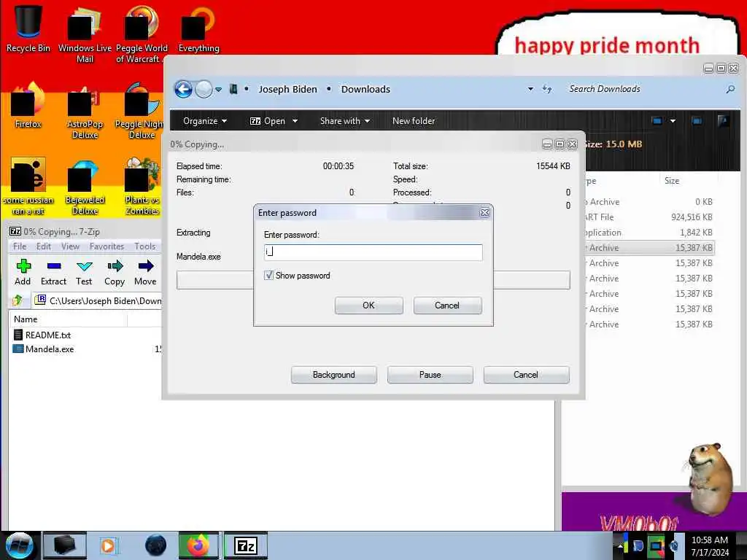Open the Share with dropdown
The height and width of the screenshot is (560, 747).
[345, 121]
